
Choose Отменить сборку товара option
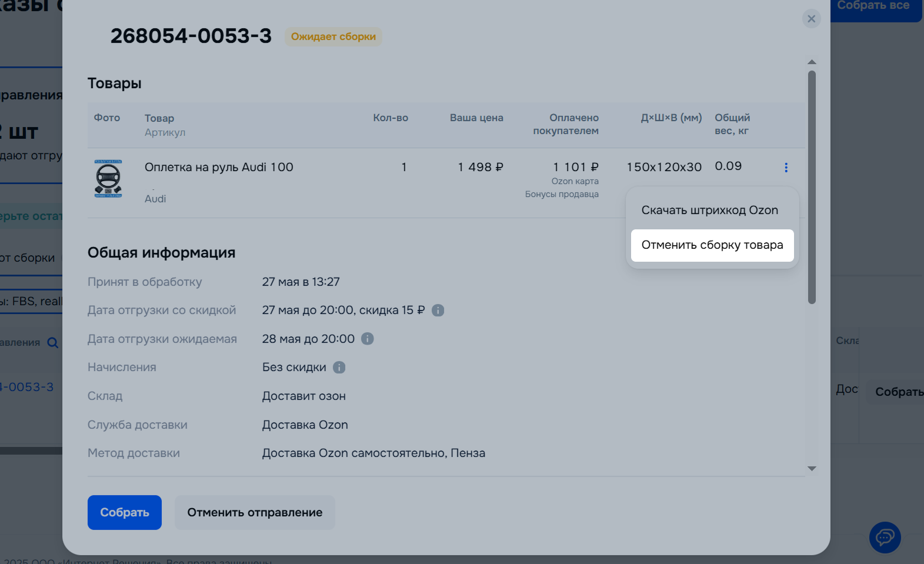coord(712,245)
